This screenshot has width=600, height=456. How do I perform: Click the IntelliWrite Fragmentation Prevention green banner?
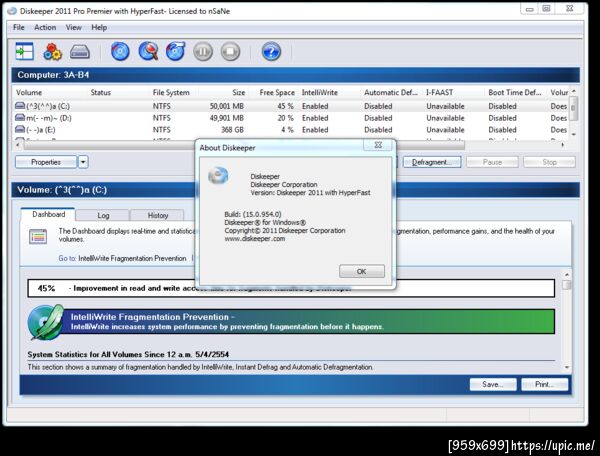308,321
